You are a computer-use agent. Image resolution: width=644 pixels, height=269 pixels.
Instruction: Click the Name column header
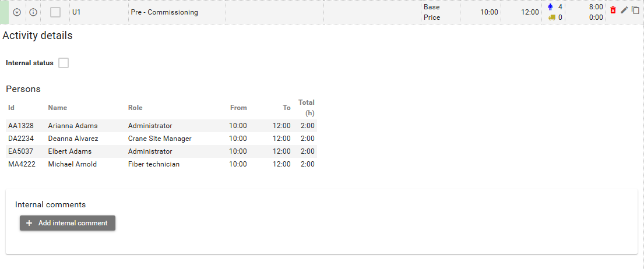pyautogui.click(x=58, y=108)
